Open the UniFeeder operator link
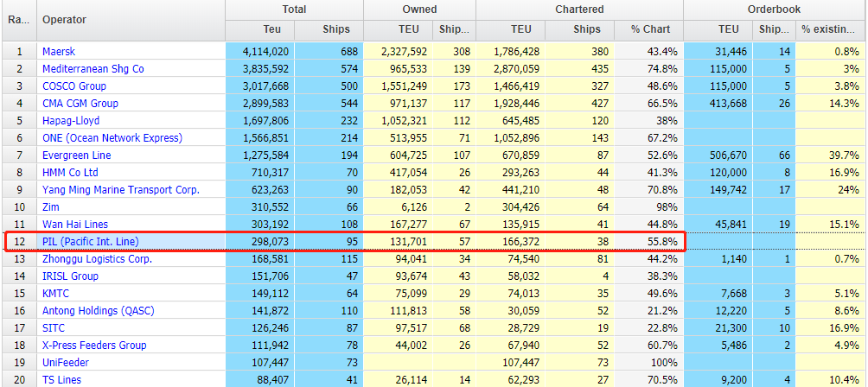The width and height of the screenshot is (868, 387). 66,362
